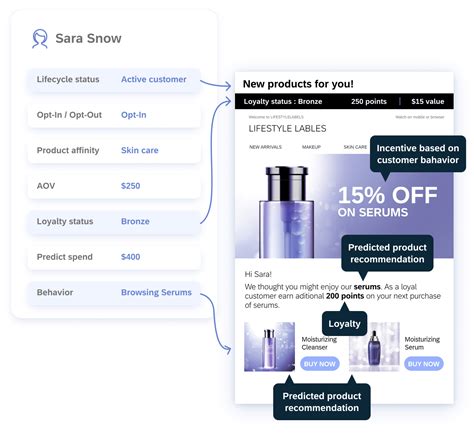Open the MAKEUP menu item
Image resolution: width=474 pixels, height=434 pixels.
pyautogui.click(x=311, y=147)
